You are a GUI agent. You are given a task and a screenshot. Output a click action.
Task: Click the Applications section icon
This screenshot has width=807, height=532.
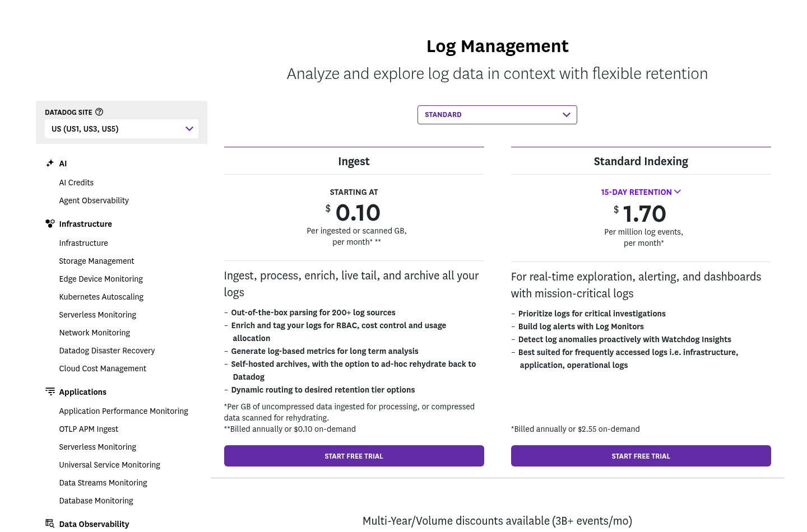click(x=50, y=391)
